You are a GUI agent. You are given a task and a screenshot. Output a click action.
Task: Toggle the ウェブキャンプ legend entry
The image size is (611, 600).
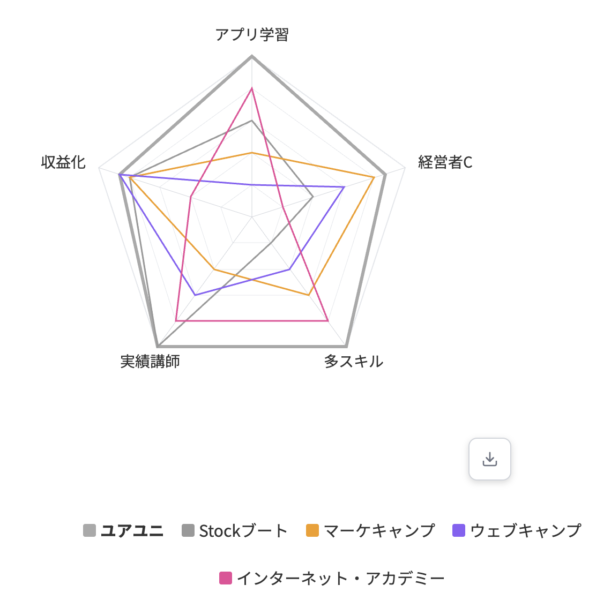coord(517,531)
